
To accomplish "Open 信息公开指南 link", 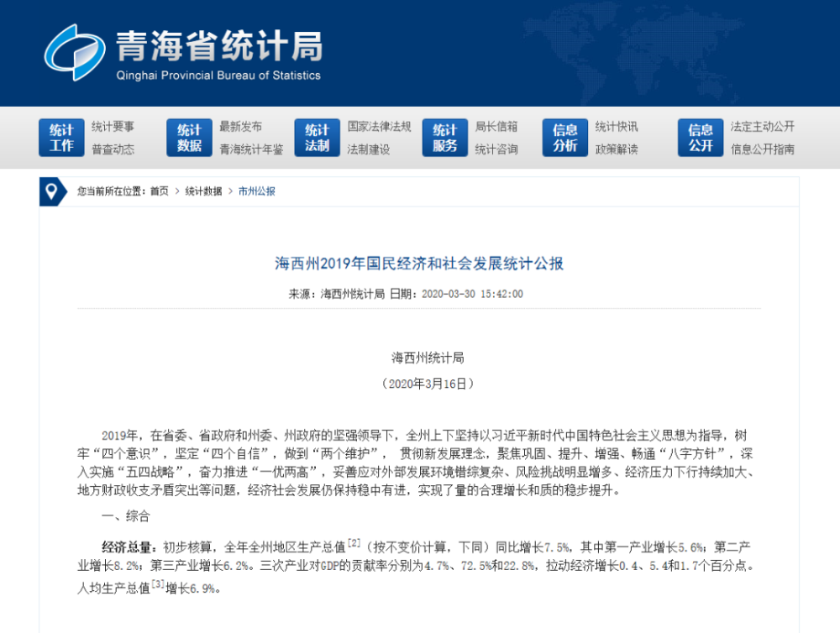I will [x=763, y=149].
